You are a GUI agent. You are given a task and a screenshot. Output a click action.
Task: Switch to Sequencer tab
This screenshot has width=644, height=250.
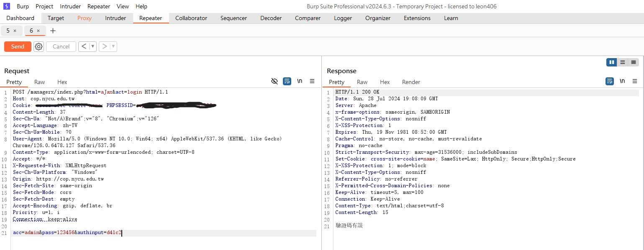point(233,18)
